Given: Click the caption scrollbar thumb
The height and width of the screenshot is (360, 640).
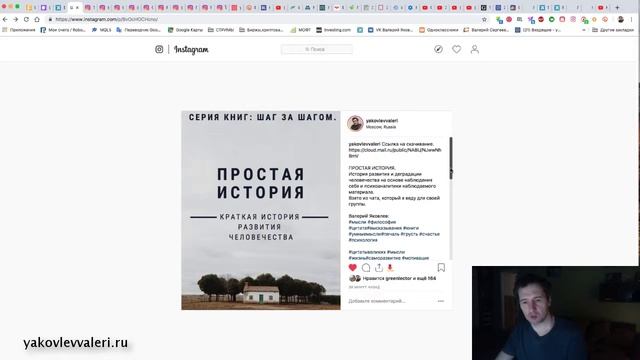Looking at the screenshot, I should [451, 157].
